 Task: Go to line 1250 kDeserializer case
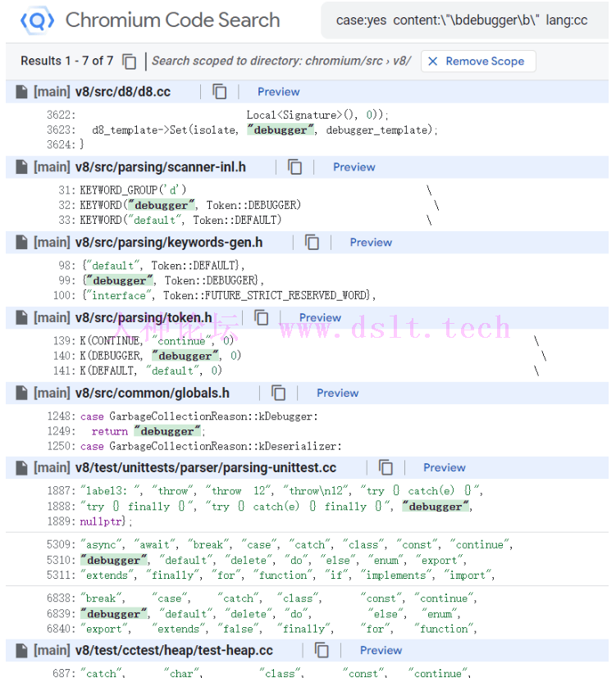(61, 446)
